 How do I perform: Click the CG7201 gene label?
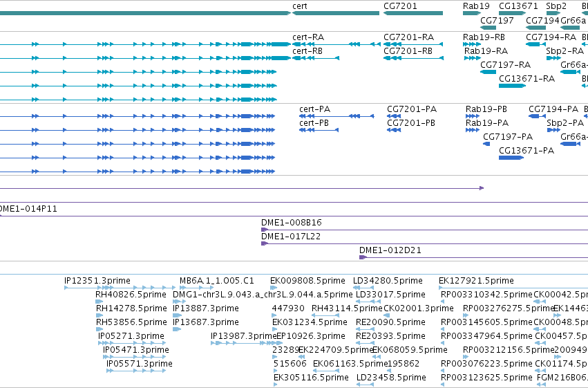pos(400,6)
